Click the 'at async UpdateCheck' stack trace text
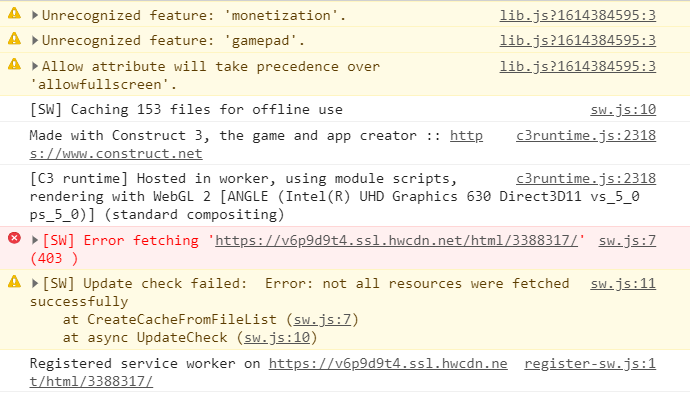The height and width of the screenshot is (397, 690). [145, 338]
